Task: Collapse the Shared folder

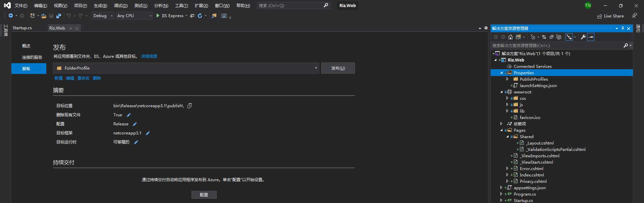Action: (x=507, y=136)
